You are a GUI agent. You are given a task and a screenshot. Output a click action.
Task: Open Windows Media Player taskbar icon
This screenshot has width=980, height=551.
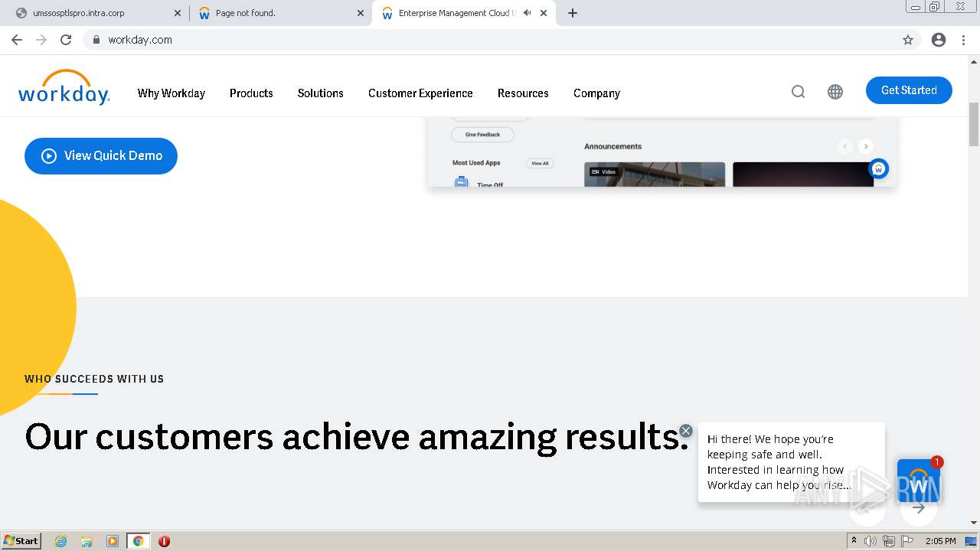pos(113,541)
